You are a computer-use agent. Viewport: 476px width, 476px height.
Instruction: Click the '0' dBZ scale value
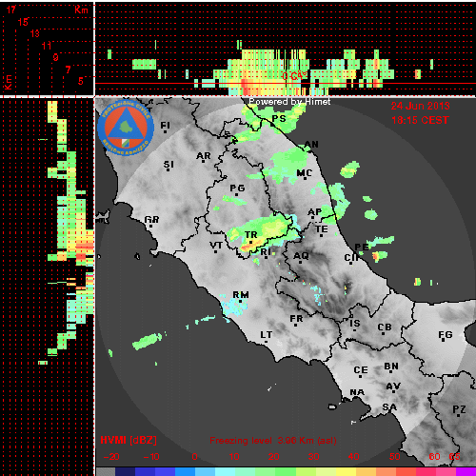(x=194, y=457)
